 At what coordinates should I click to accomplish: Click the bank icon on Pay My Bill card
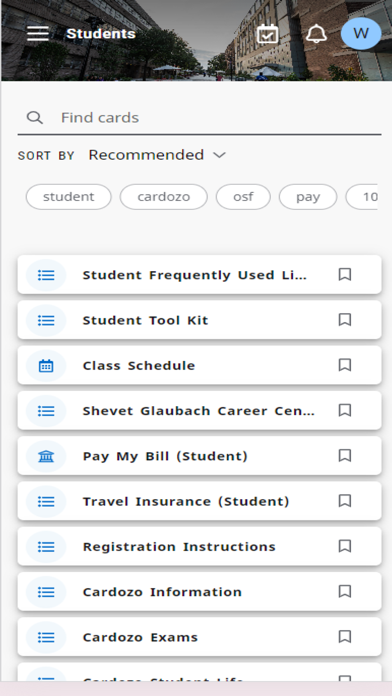pos(46,456)
